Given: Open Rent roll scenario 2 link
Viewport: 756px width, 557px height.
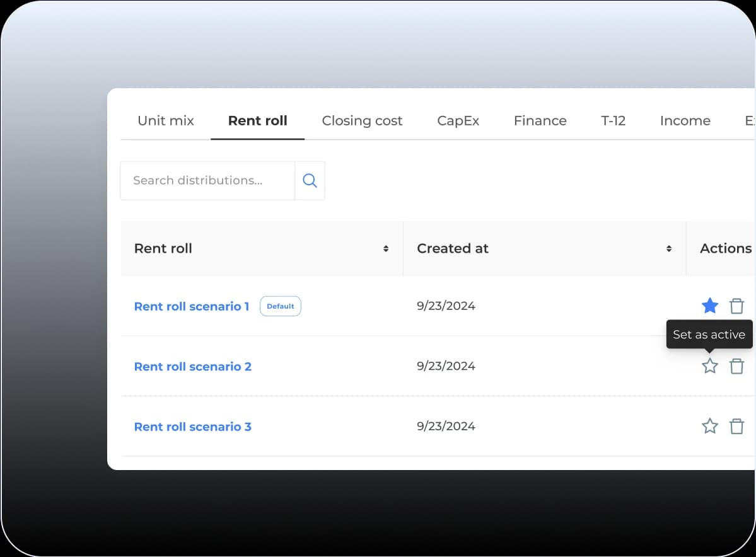Looking at the screenshot, I should tap(193, 367).
